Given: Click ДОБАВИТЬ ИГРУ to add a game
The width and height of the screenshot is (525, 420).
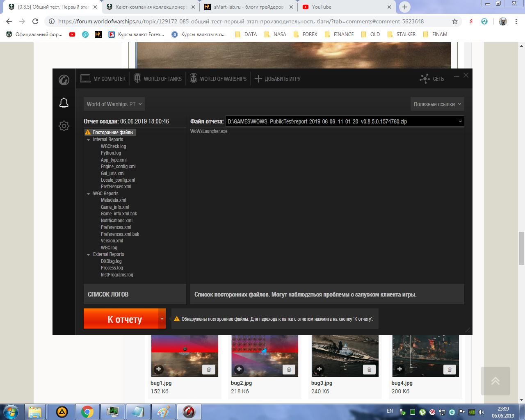Looking at the screenshot, I should (x=278, y=79).
